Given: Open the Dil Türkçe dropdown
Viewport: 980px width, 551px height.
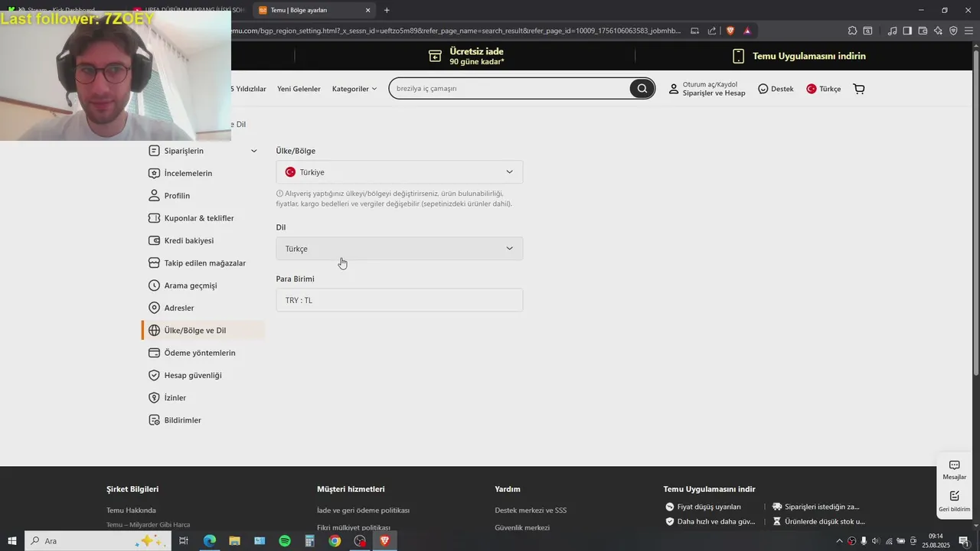Looking at the screenshot, I should click(400, 249).
